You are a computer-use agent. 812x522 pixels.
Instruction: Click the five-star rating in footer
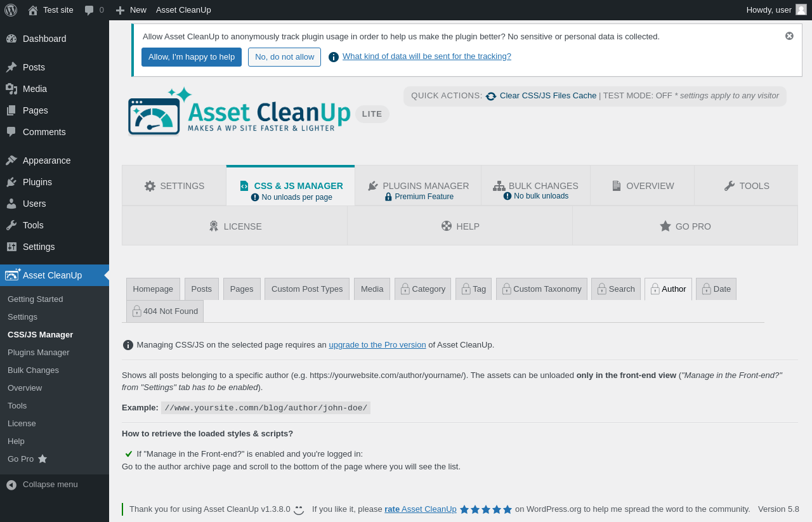(486, 509)
